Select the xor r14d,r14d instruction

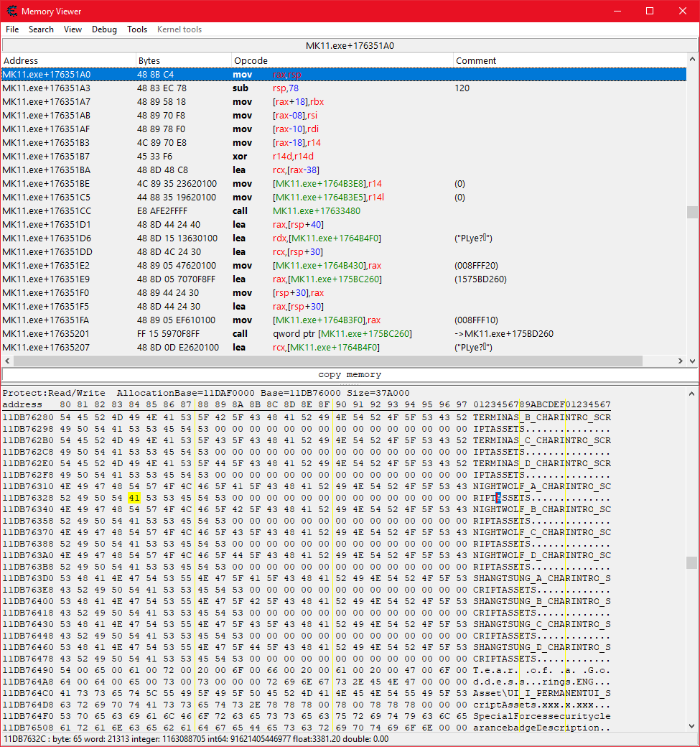coord(344,157)
